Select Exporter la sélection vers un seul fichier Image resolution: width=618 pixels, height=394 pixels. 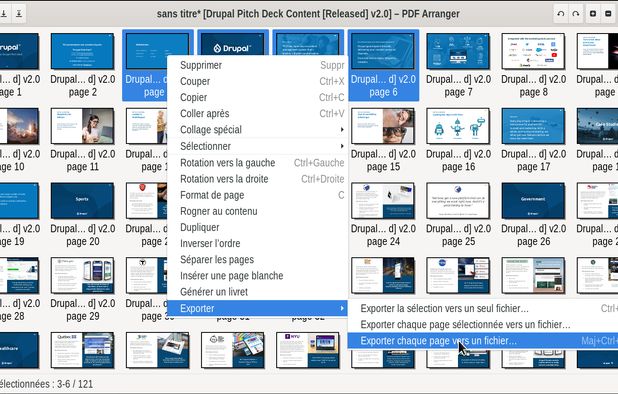[x=483, y=308]
